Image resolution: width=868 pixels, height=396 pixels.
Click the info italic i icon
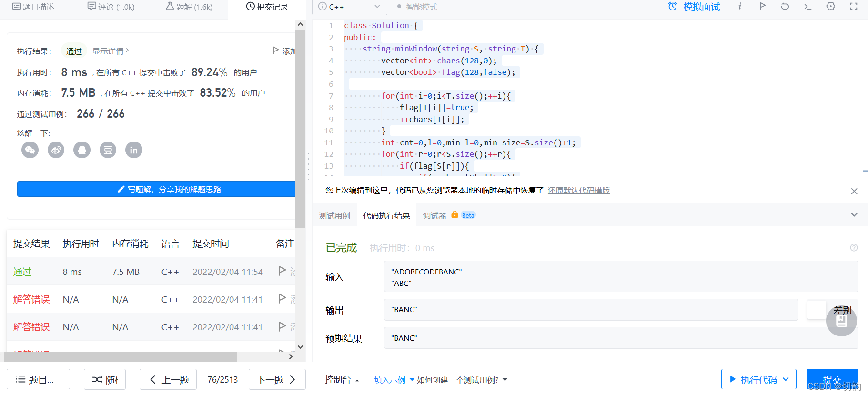click(740, 6)
